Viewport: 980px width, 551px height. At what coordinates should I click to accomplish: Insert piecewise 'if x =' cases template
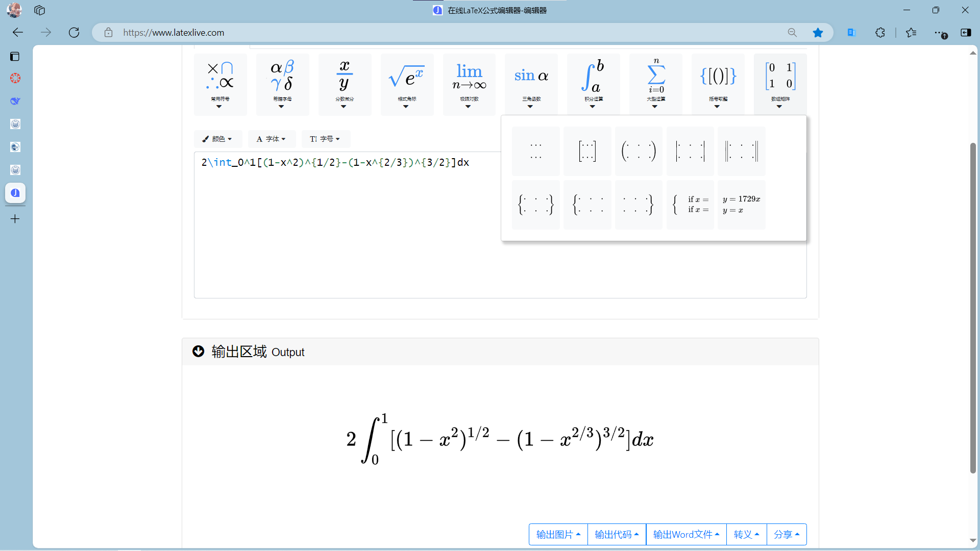690,205
